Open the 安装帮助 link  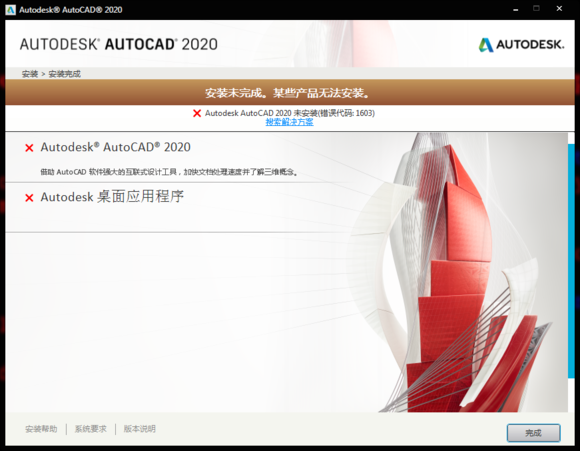41,429
